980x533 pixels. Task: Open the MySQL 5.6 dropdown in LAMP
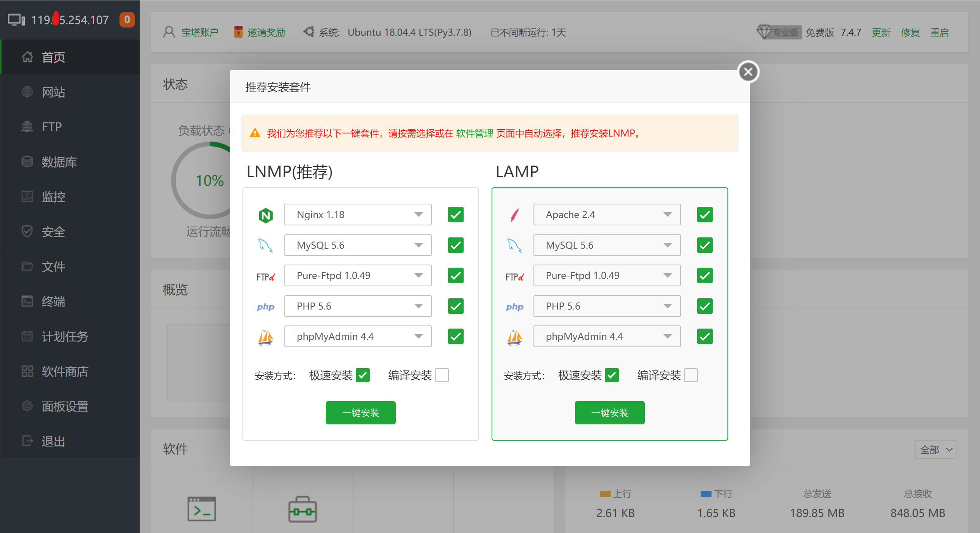[607, 245]
